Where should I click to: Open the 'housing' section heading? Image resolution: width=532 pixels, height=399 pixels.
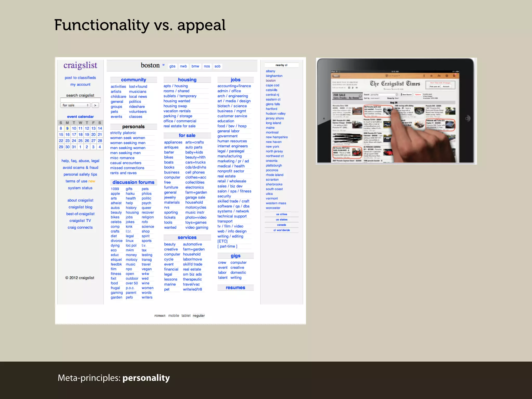[x=187, y=80]
